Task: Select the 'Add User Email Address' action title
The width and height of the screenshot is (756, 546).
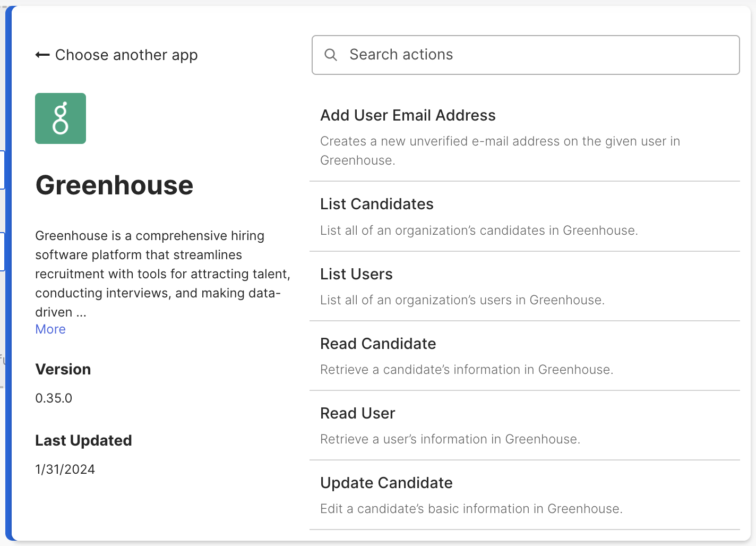Action: (408, 115)
